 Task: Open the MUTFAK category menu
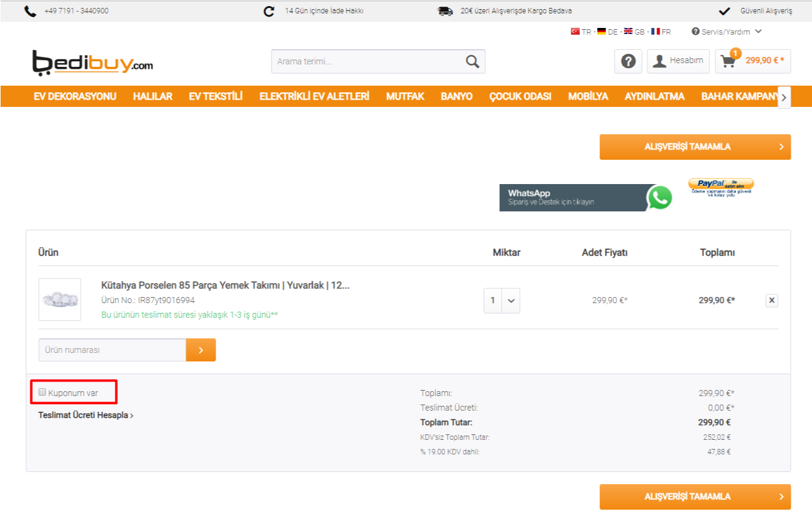pos(405,97)
